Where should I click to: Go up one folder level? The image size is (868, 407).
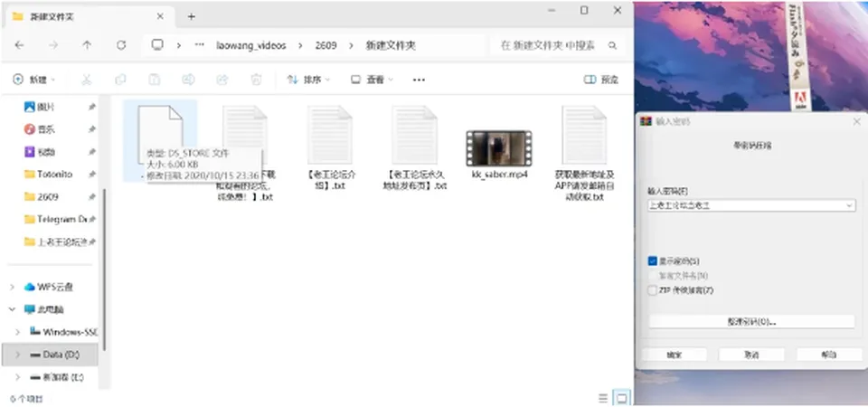click(87, 45)
